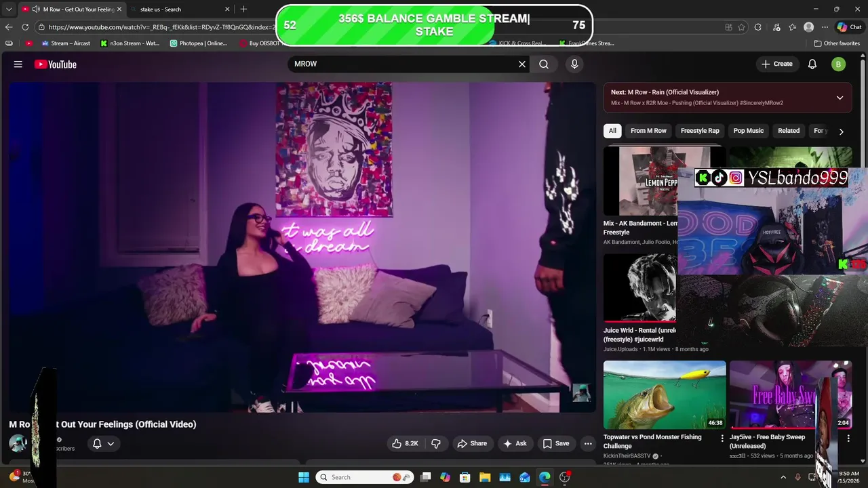Share the video
This screenshot has width=868, height=488.
(472, 443)
